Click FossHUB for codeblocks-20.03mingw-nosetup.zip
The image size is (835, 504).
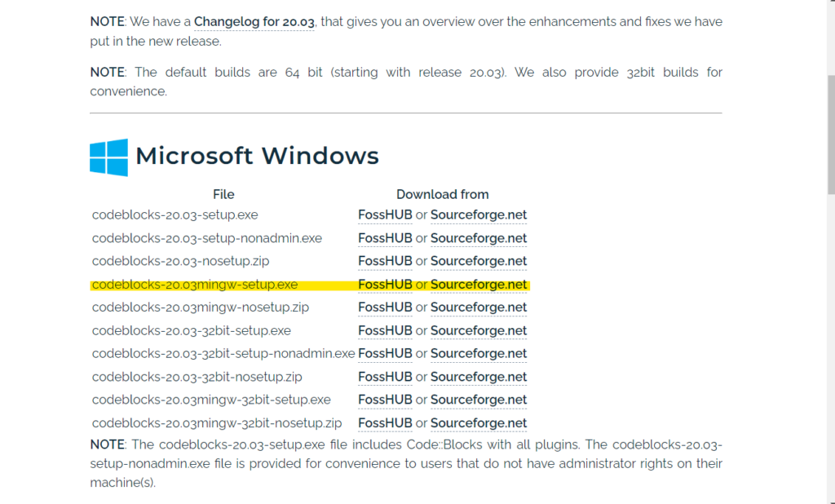coord(385,307)
